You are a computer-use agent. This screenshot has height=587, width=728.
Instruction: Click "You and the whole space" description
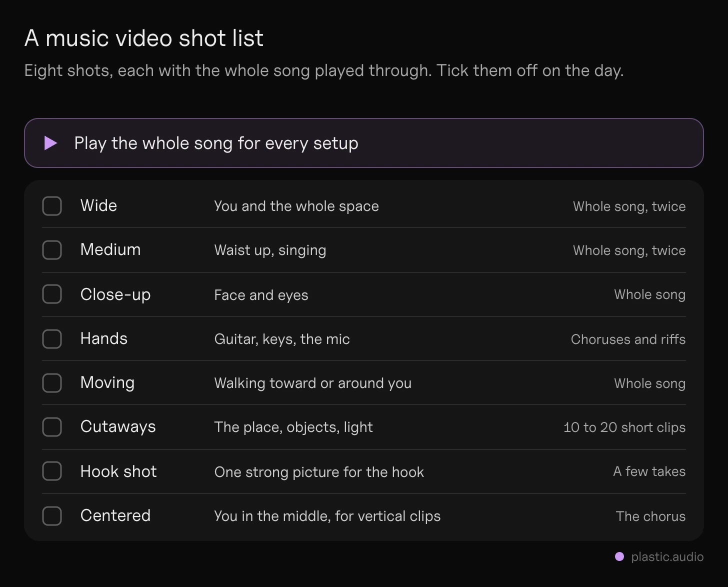click(x=296, y=206)
